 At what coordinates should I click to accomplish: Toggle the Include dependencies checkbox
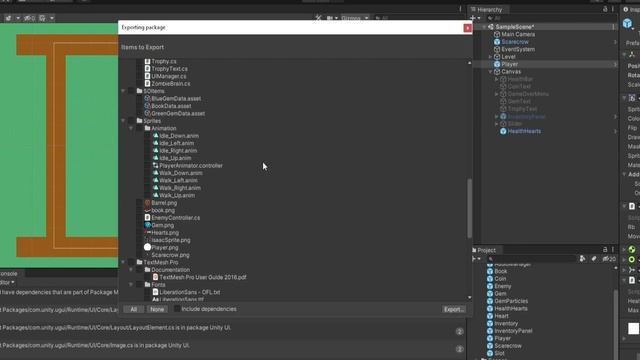click(x=177, y=309)
